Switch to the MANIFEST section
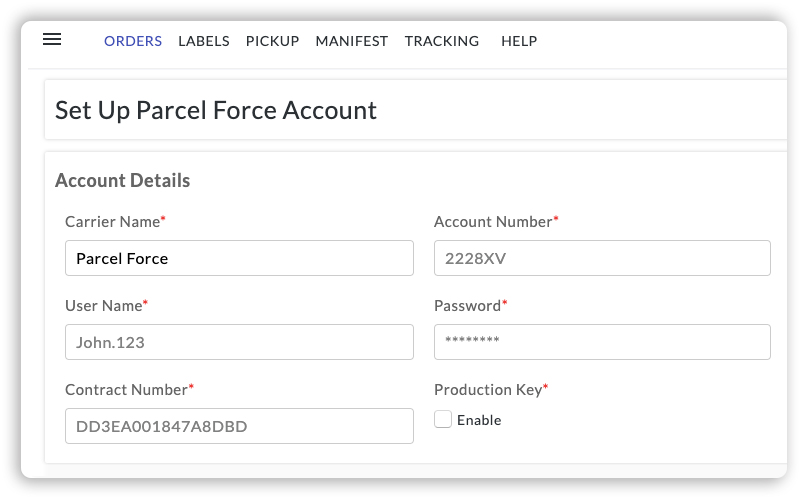 point(352,41)
